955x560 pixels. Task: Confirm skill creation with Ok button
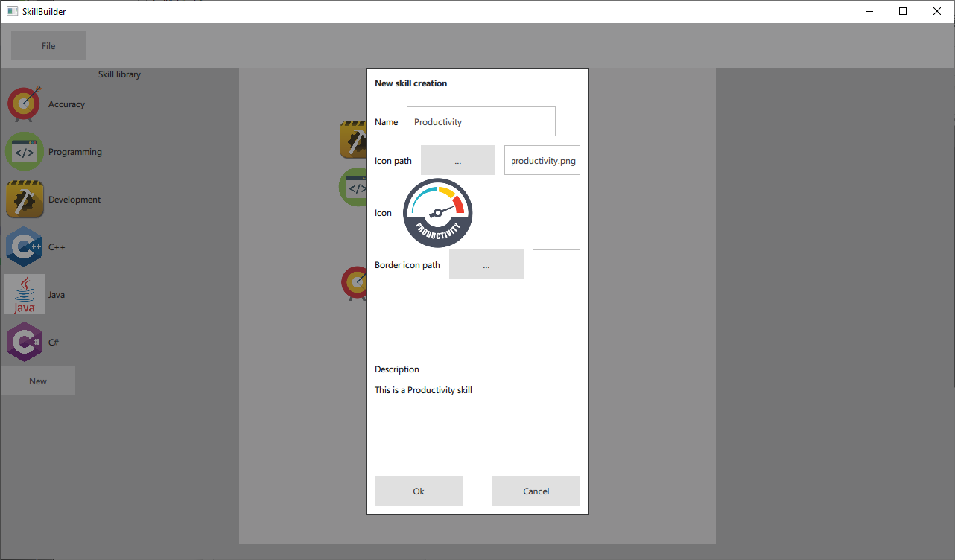(x=419, y=491)
